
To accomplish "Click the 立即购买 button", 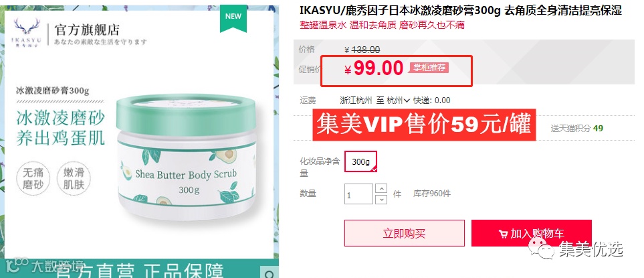I will click(405, 233).
